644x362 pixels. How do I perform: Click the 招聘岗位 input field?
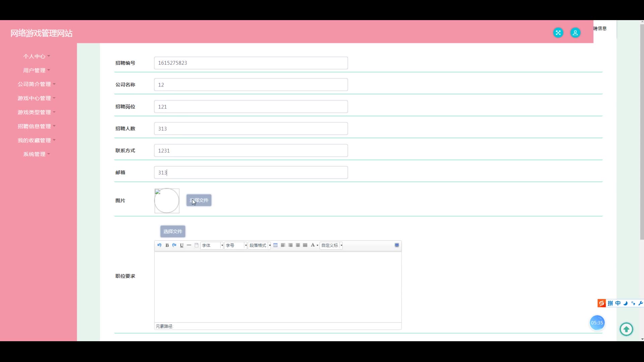click(x=251, y=107)
